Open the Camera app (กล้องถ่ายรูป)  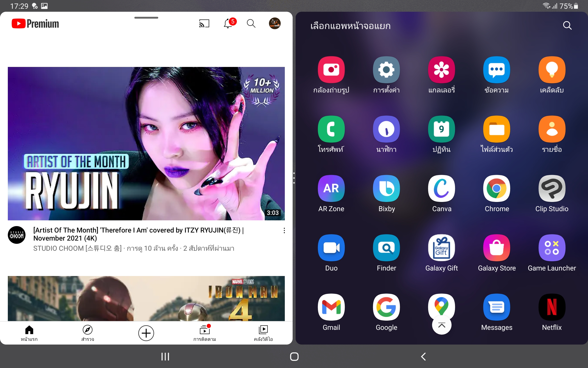pos(331,70)
